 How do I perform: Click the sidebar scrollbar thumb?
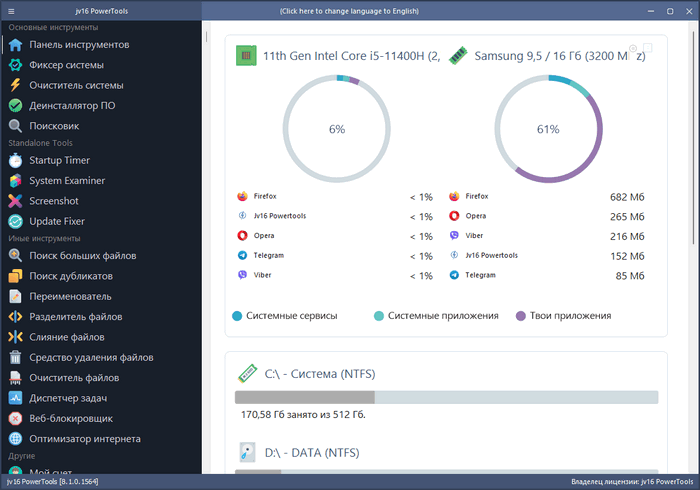click(206, 37)
